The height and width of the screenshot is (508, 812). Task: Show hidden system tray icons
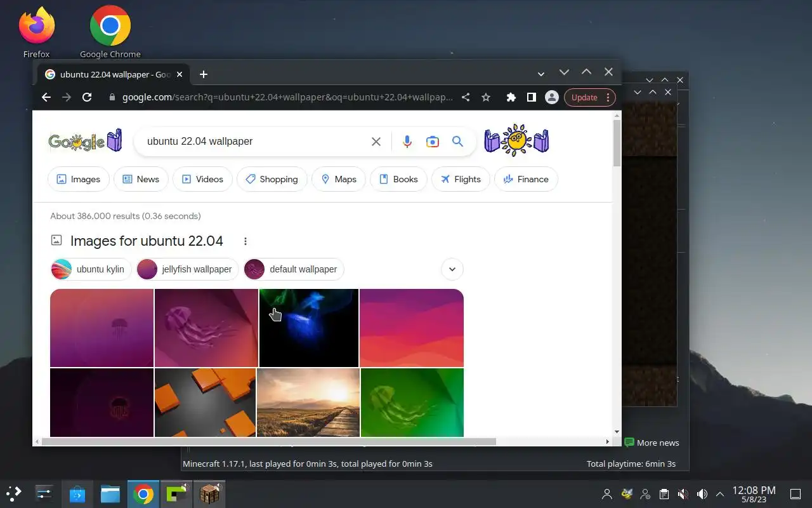[720, 494]
